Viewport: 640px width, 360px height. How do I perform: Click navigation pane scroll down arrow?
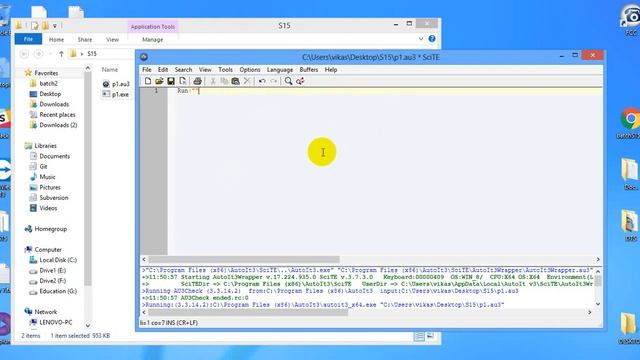[88, 326]
